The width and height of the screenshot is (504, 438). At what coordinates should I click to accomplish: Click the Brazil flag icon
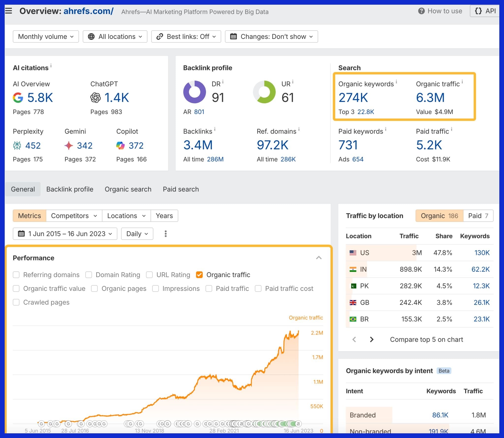pos(353,319)
